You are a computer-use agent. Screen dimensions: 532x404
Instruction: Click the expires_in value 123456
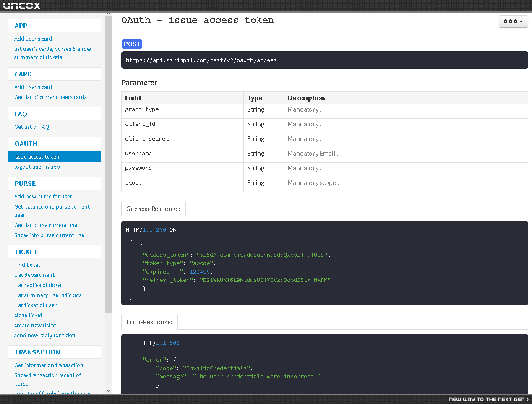click(x=200, y=271)
